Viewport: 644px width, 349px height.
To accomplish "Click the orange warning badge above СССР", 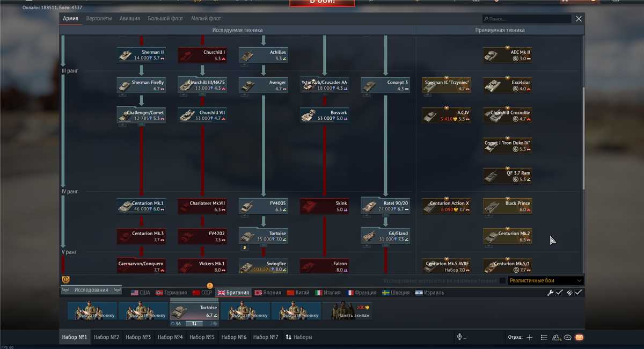I will (210, 286).
